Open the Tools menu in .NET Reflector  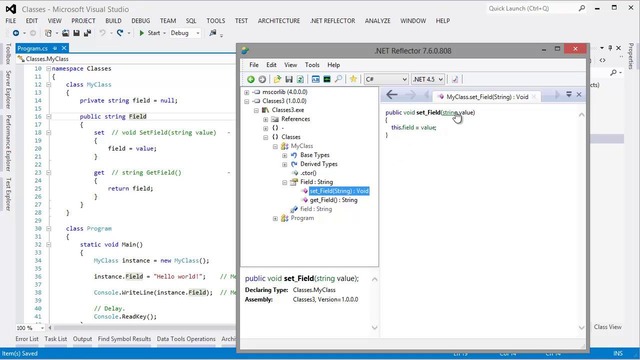point(312,65)
